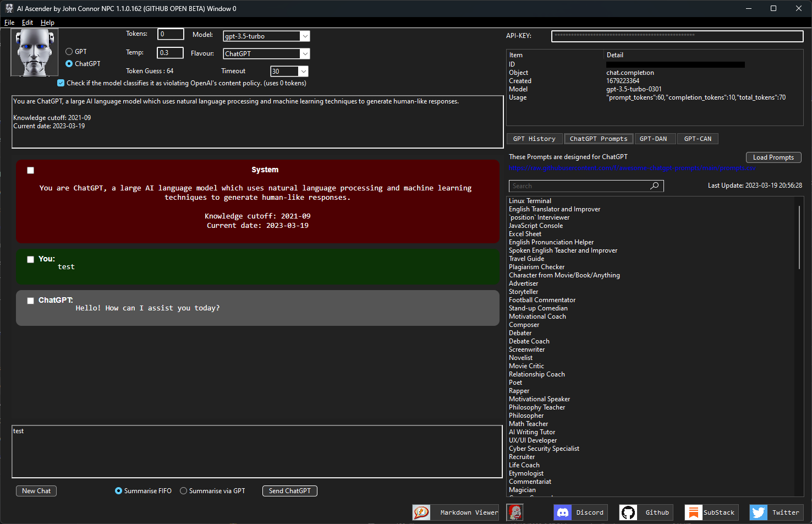Select the Linux Terminal prompt
The image size is (812, 524).
pos(530,200)
